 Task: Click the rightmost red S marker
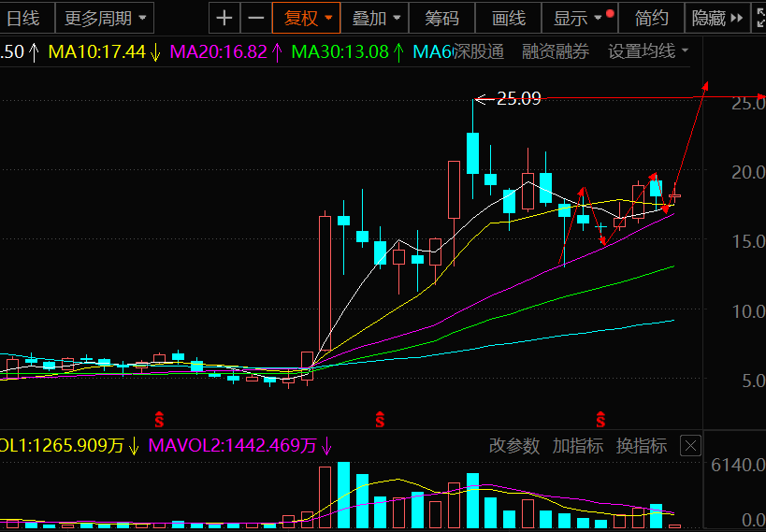point(600,419)
